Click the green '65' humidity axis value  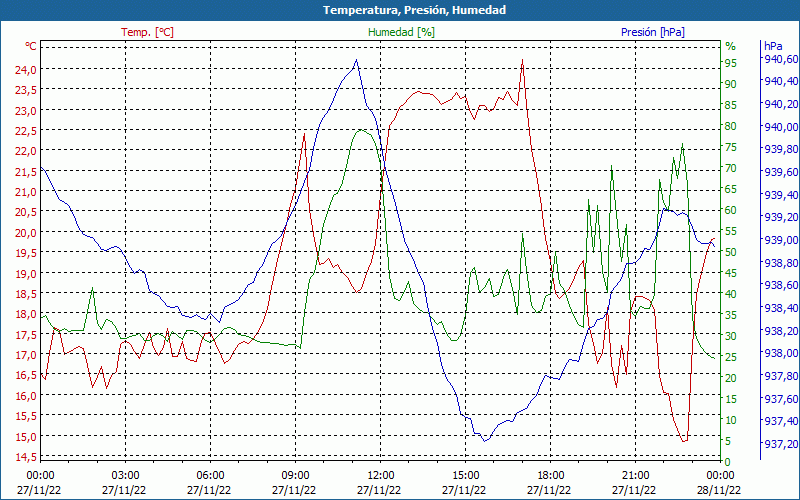(731, 189)
